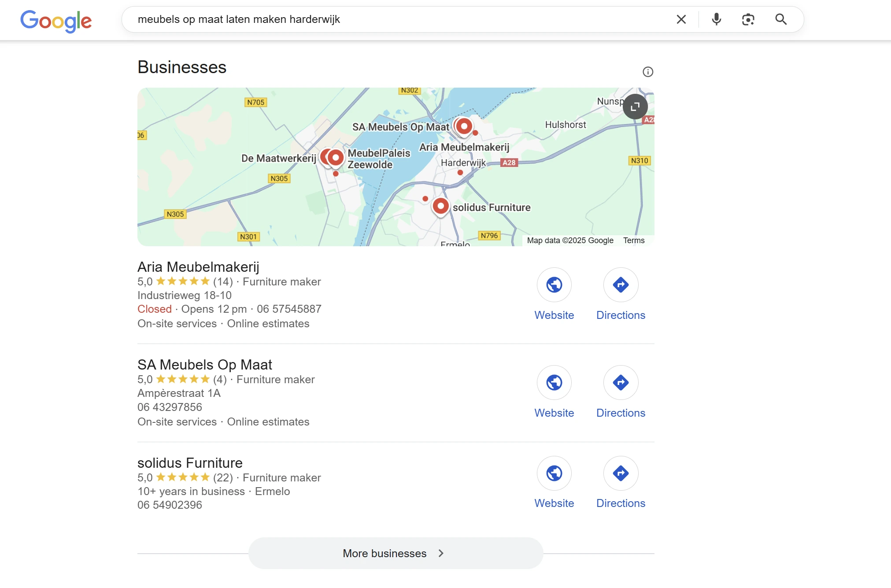
Task: Open the info tooltip beside Businesses
Action: click(648, 71)
